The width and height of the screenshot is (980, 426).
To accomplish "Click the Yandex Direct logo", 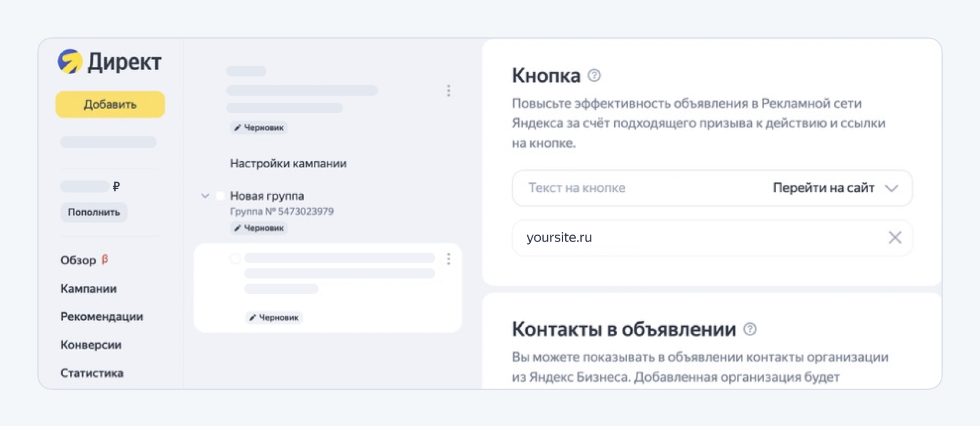I will 110,61.
